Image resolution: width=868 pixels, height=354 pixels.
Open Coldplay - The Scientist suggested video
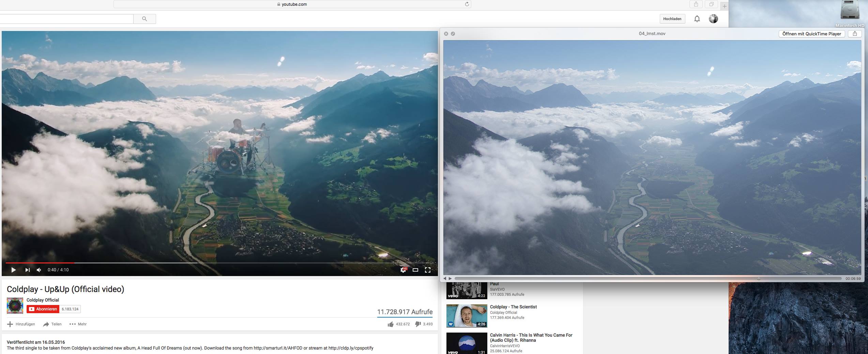coord(513,307)
